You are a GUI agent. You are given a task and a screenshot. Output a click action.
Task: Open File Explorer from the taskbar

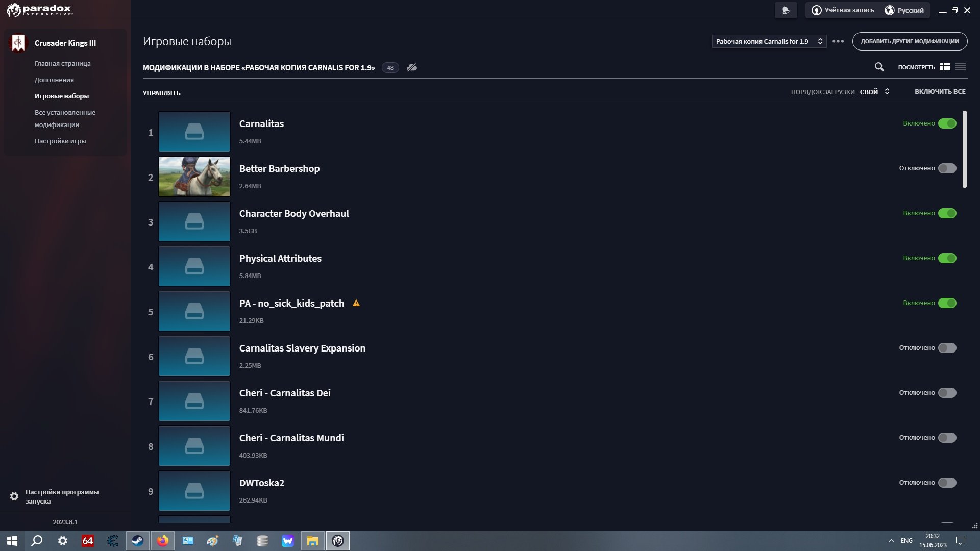tap(313, 541)
